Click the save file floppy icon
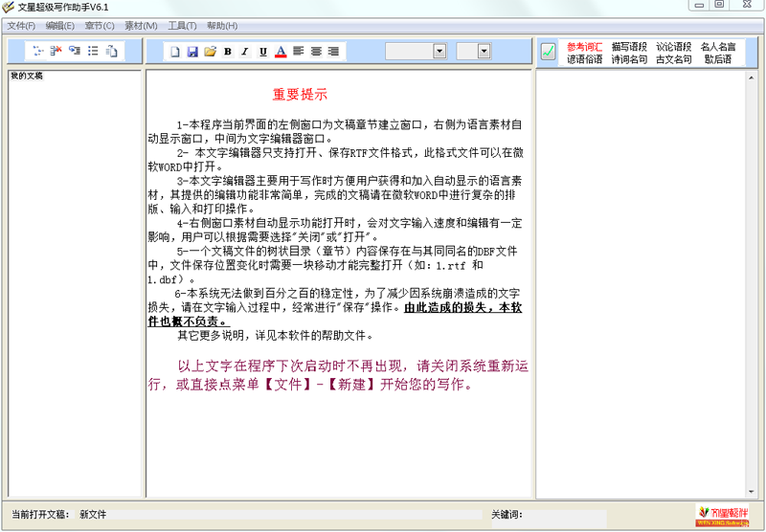The image size is (766, 532). [x=192, y=52]
